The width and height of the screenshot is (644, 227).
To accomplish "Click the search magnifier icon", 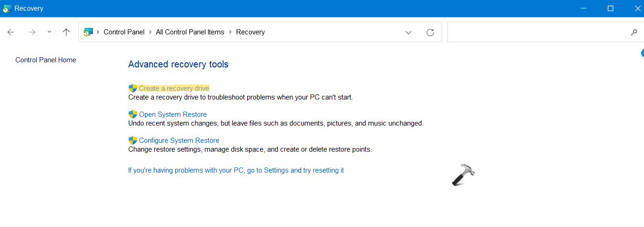I will pyautogui.click(x=634, y=32).
